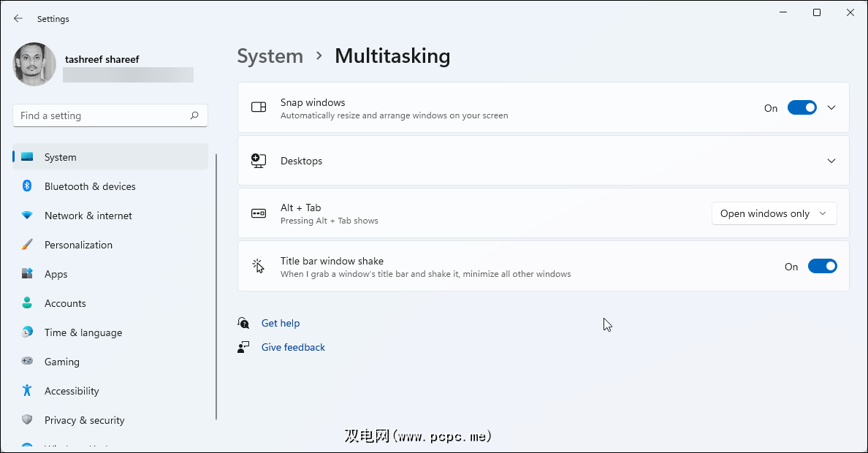Expand the Snap windows options chevron
Image resolution: width=868 pixels, height=453 pixels.
[x=831, y=108]
